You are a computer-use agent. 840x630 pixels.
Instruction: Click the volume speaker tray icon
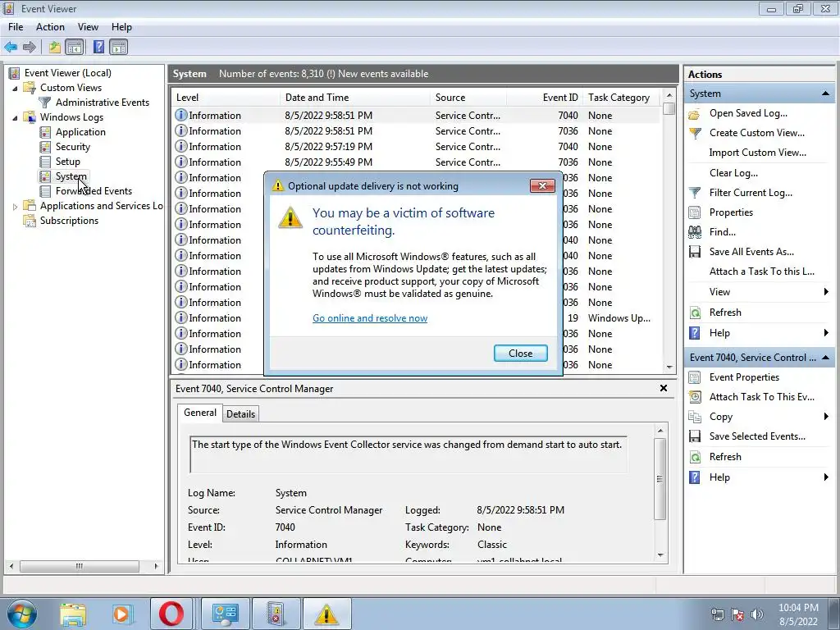tap(757, 614)
